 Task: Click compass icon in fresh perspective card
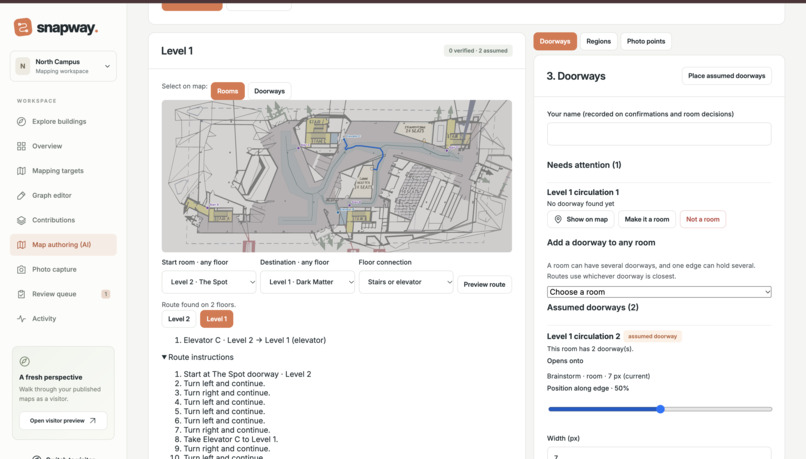point(24,361)
